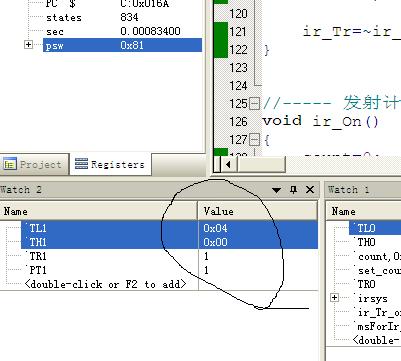This screenshot has height=361, width=401.
Task: Click line number 126 in the editor gutter
Action: click(x=238, y=122)
